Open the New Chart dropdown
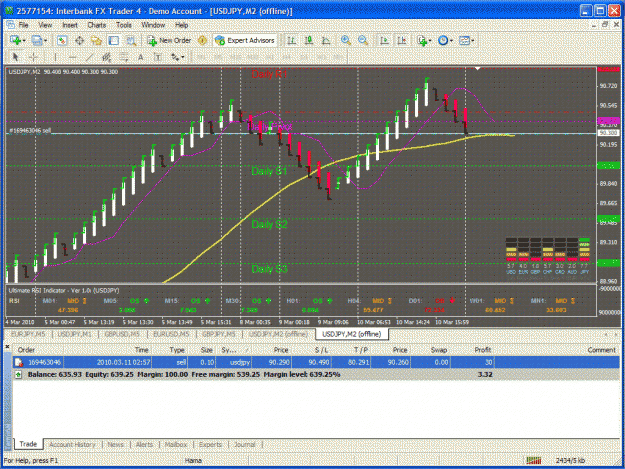 point(18,40)
